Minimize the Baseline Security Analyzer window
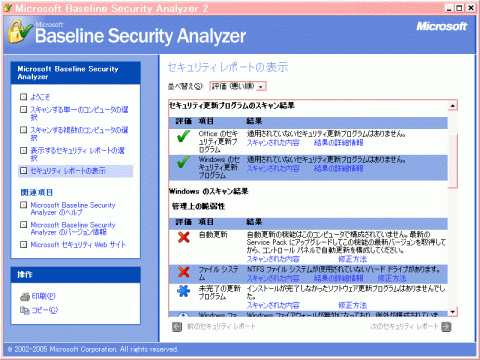The width and height of the screenshot is (480, 360). pos(449,8)
